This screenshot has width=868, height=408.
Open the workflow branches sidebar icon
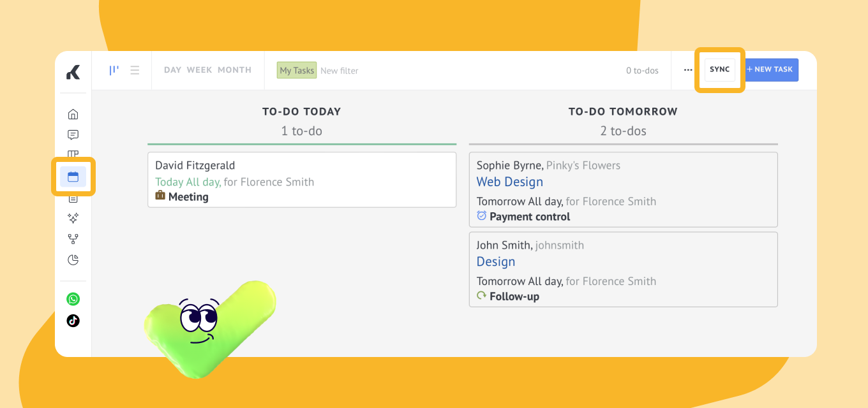click(x=73, y=239)
